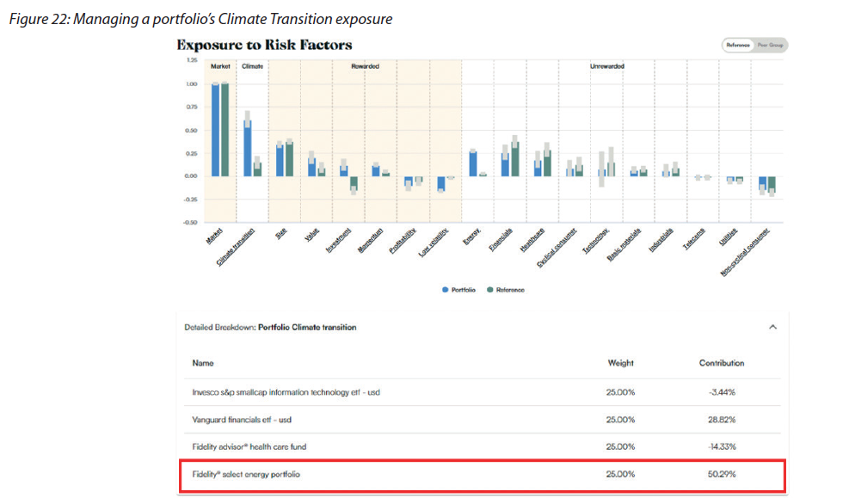849x504 pixels.
Task: Sort by the Weight column header
Action: pos(620,363)
